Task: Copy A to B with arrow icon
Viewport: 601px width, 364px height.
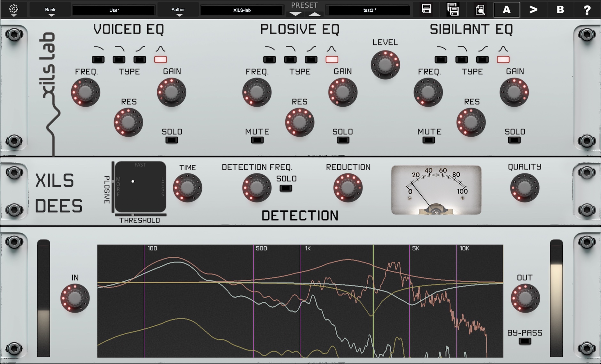Action: [534, 10]
